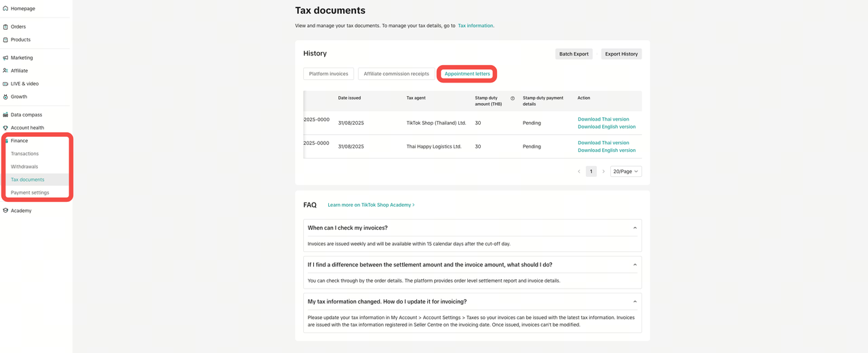Click the Data compass chart icon
This screenshot has width=868, height=353.
coord(5,115)
